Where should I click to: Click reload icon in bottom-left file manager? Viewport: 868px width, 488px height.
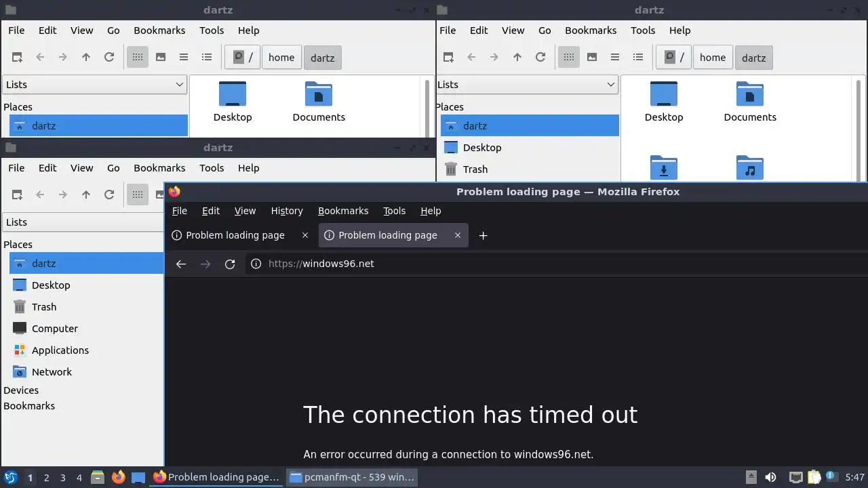(x=109, y=195)
